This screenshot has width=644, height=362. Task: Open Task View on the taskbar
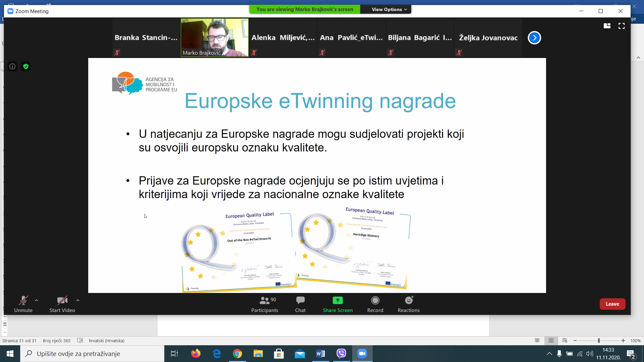point(174,354)
